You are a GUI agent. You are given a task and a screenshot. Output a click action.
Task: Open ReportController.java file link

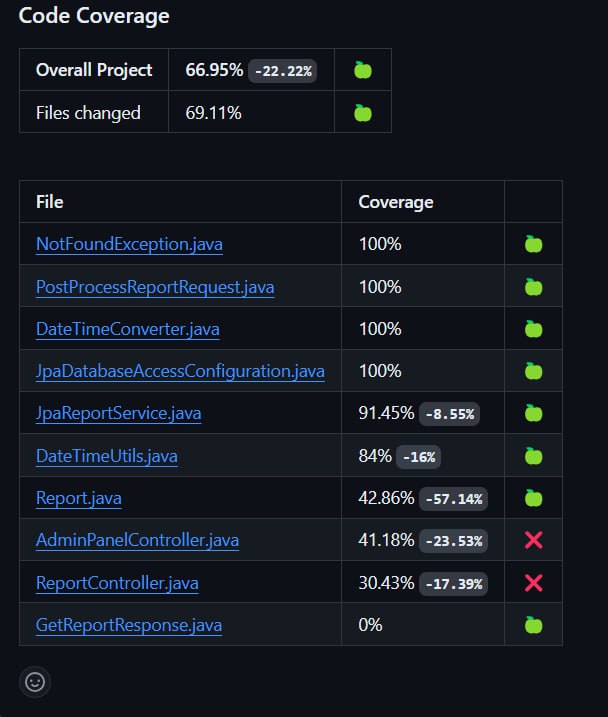[117, 583]
